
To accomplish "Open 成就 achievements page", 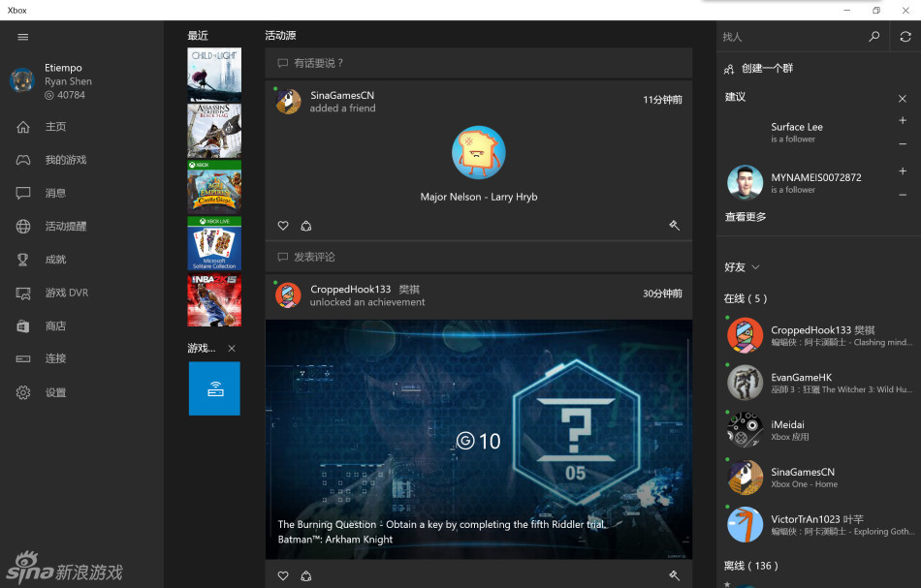I will (x=55, y=260).
